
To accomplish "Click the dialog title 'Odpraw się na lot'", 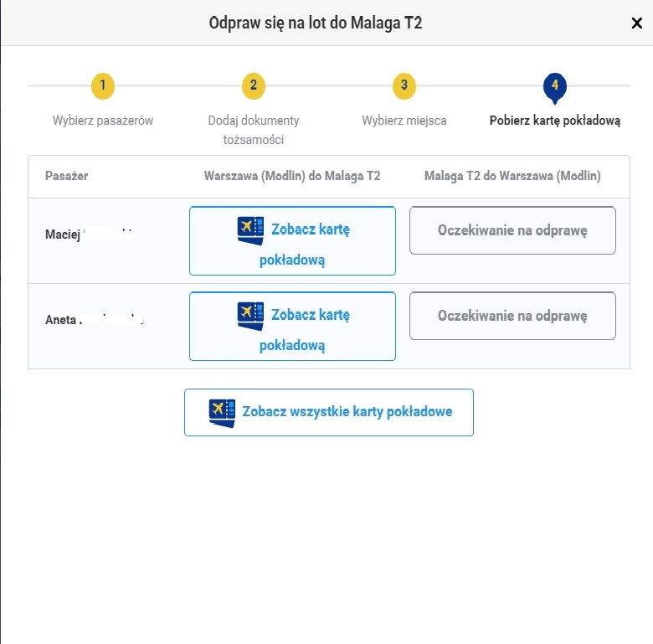I will (x=316, y=23).
